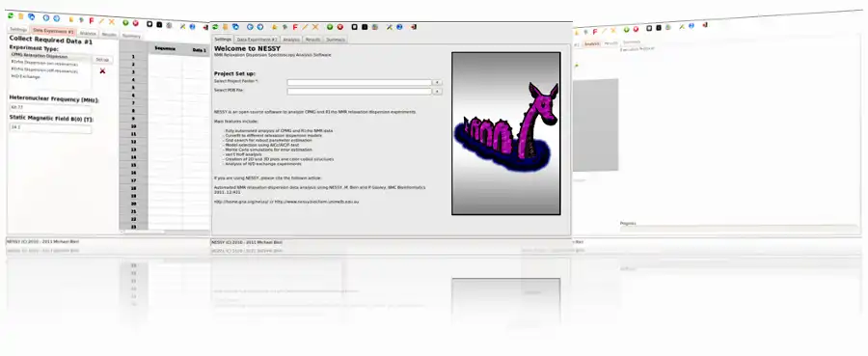This screenshot has height=356, width=868.
Task: Click blue save disk icon in center window
Action: 236,27
